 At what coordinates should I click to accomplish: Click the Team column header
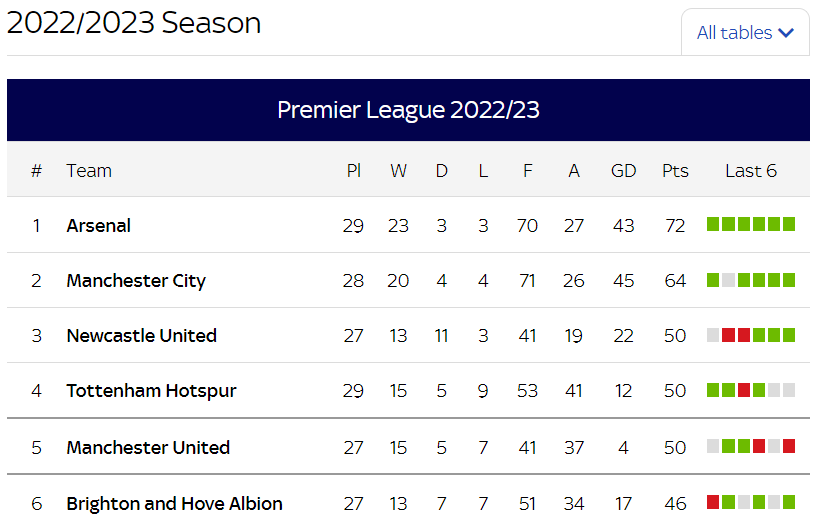pos(89,171)
